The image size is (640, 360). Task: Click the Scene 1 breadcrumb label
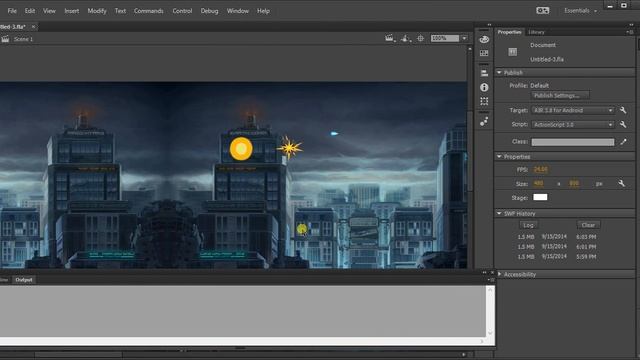pos(23,39)
